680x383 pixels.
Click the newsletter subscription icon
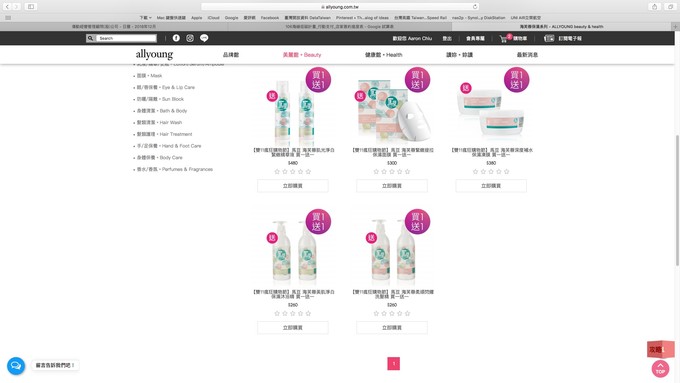549,38
